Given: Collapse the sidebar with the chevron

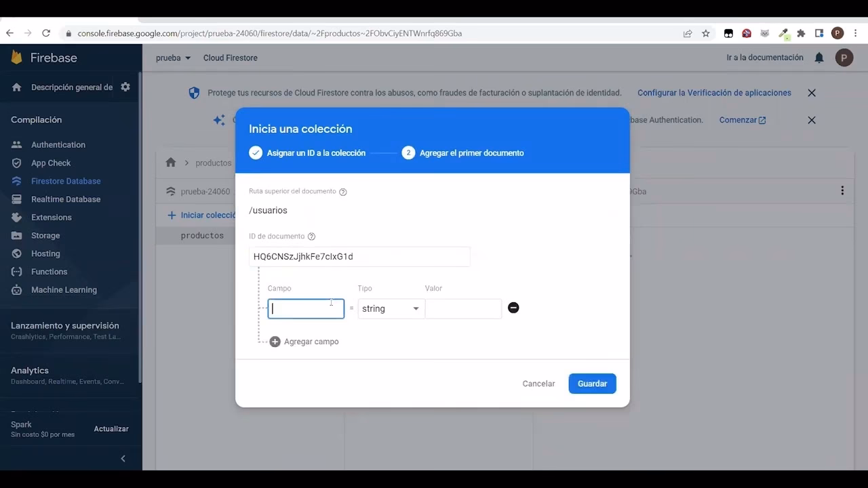Looking at the screenshot, I should [123, 459].
